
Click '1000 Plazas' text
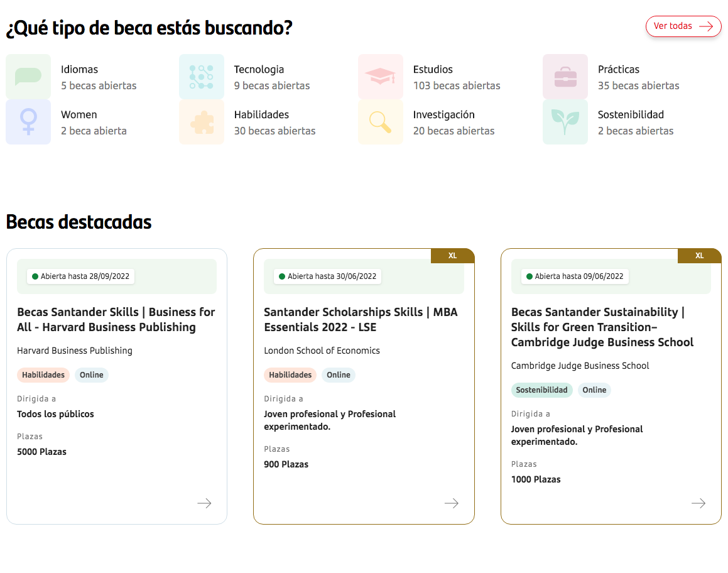click(536, 479)
